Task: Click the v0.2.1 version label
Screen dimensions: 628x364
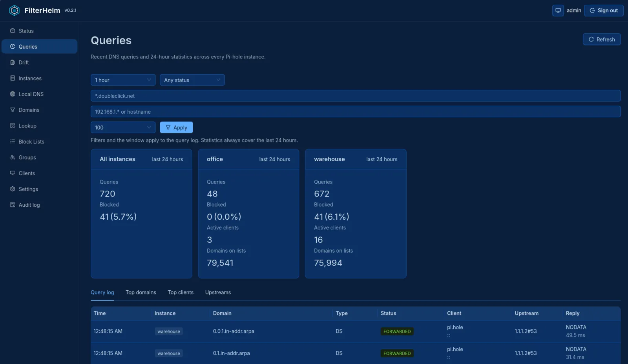Action: tap(71, 11)
